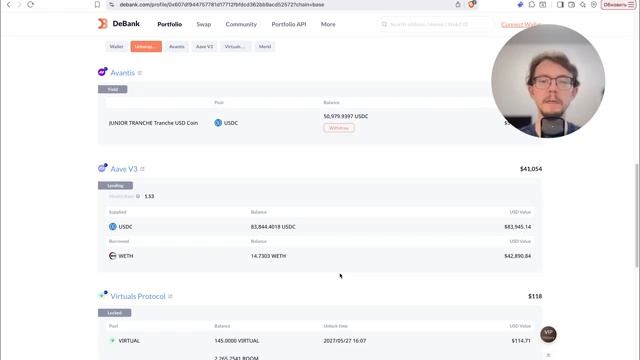Viewport: 640px width, 360px height.
Task: Reload the page
Action: tap(31, 4)
